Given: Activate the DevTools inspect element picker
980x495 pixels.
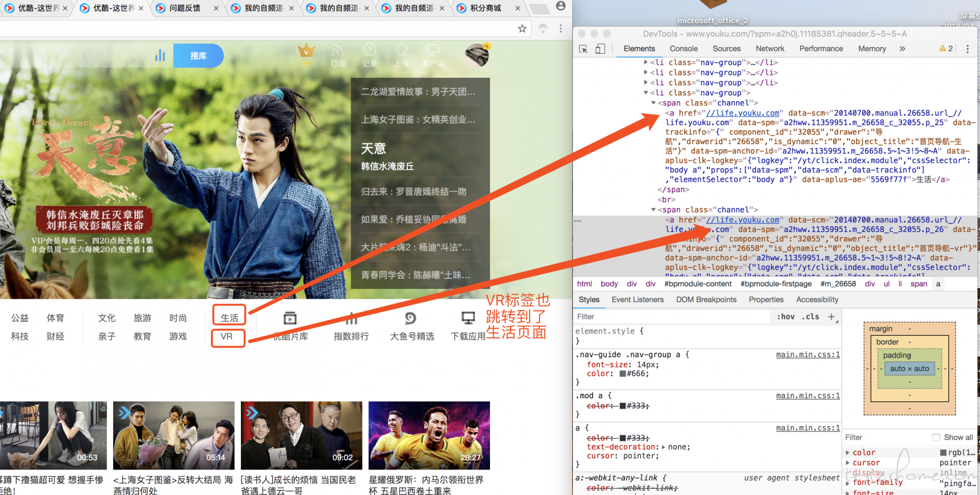Looking at the screenshot, I should [x=583, y=49].
